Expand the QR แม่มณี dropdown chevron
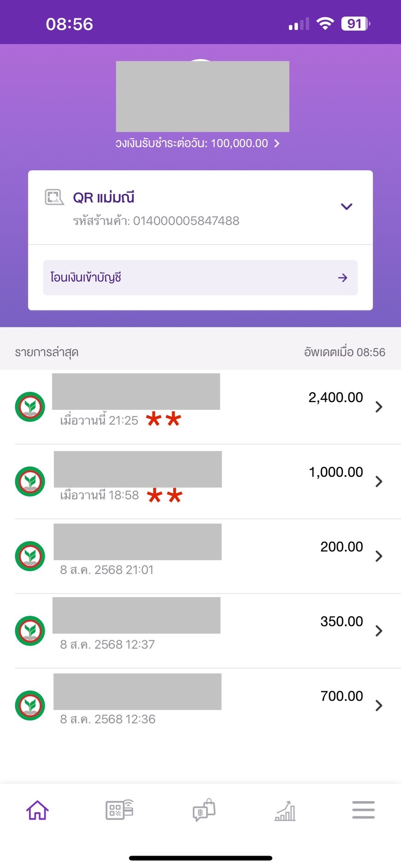401x868 pixels. tap(347, 206)
